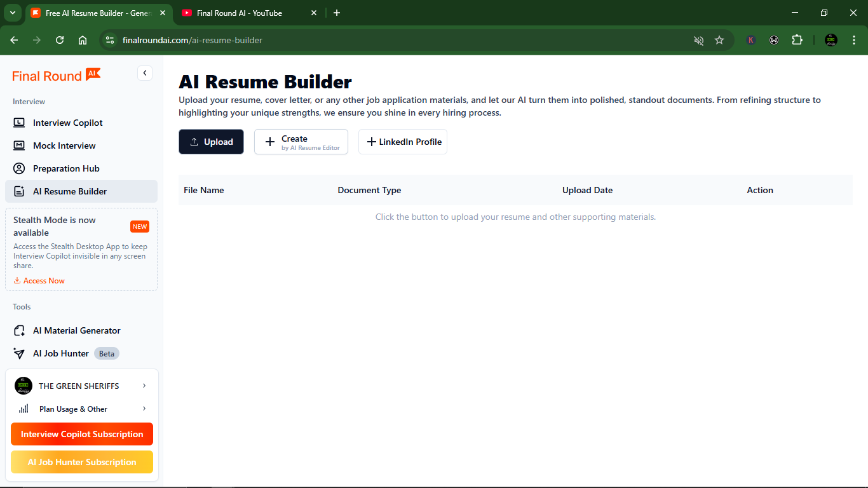Bookmark this page with star icon

pyautogui.click(x=719, y=40)
